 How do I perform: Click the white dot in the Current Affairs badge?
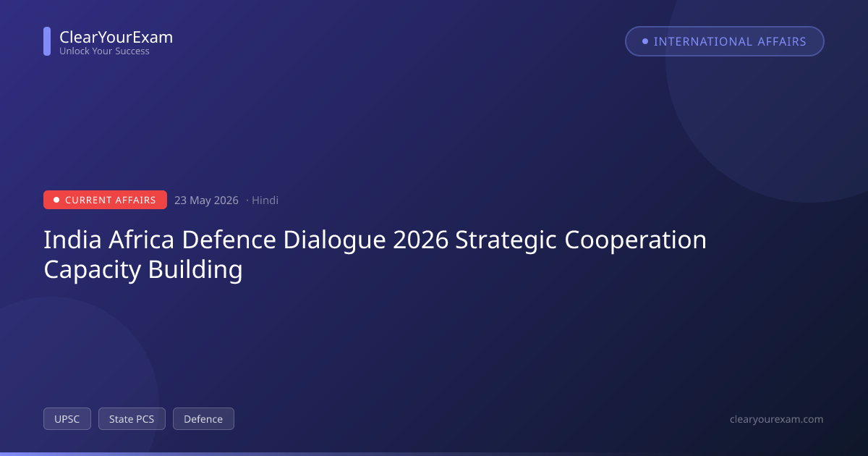point(56,200)
